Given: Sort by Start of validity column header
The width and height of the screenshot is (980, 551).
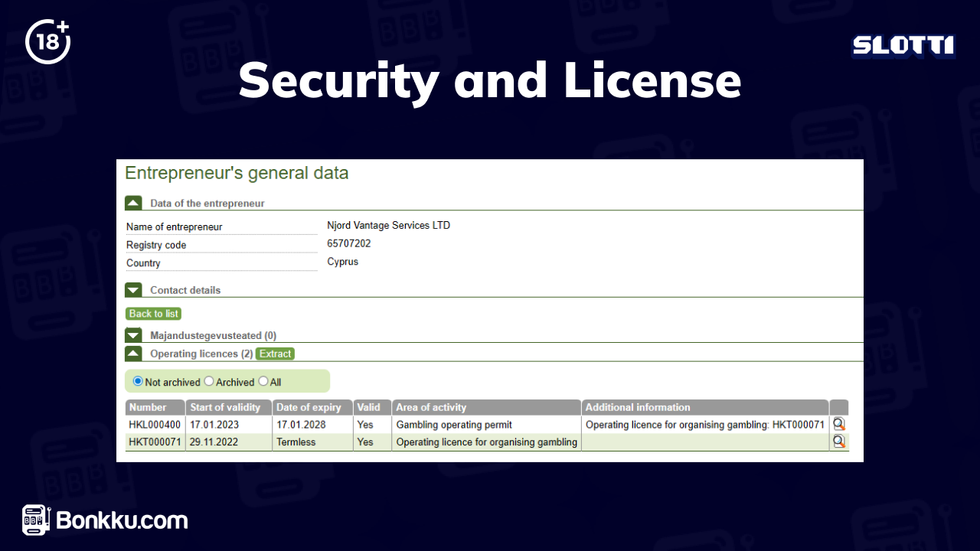Looking at the screenshot, I should [x=229, y=407].
